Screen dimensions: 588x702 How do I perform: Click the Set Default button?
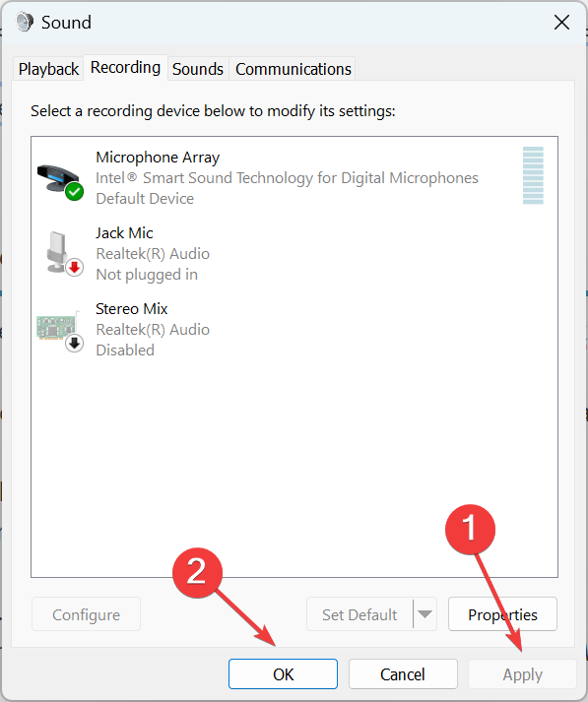[359, 614]
